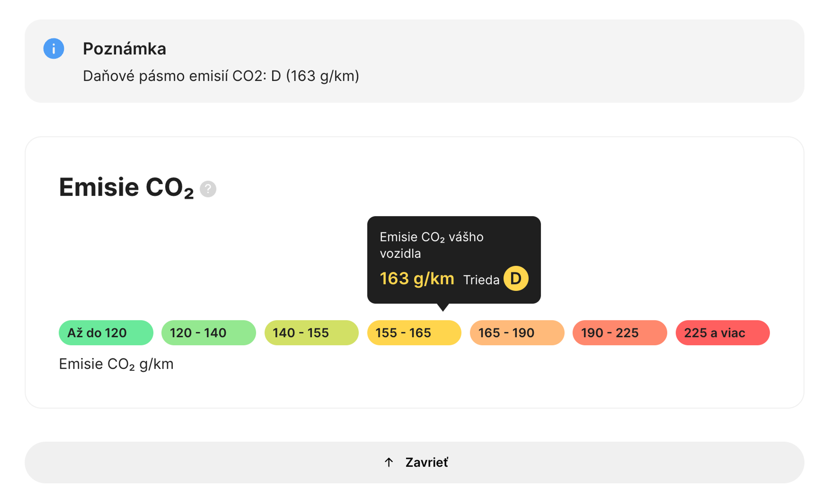
Task: Click the up arrow icon next to Zavrieť
Action: pos(389,462)
